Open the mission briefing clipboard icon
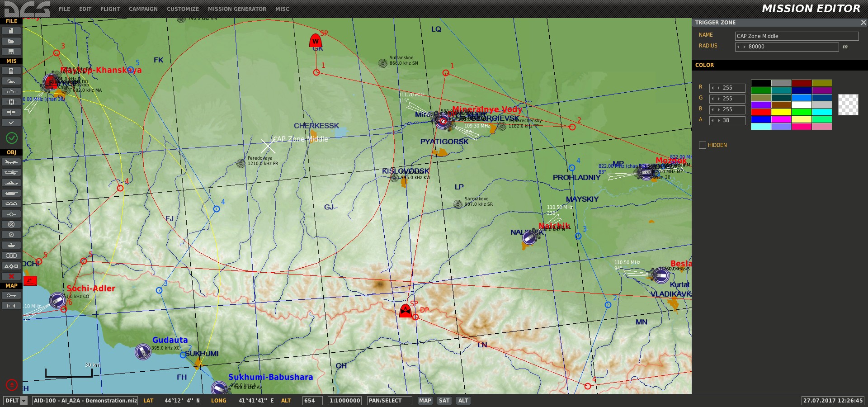 point(11,71)
